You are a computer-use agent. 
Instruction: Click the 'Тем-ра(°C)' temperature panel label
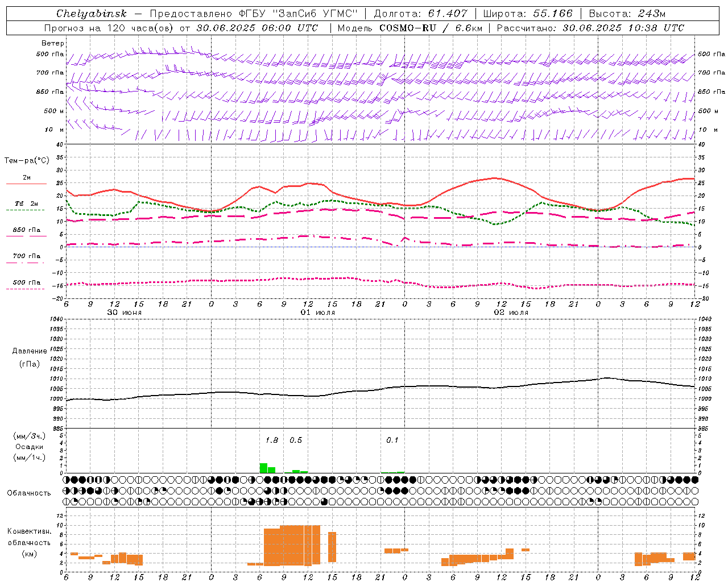pos(27,161)
